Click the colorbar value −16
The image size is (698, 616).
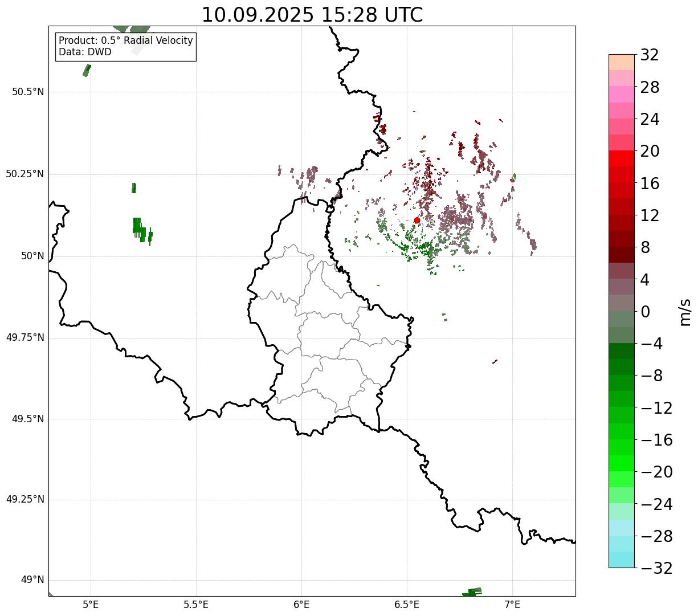point(656,440)
